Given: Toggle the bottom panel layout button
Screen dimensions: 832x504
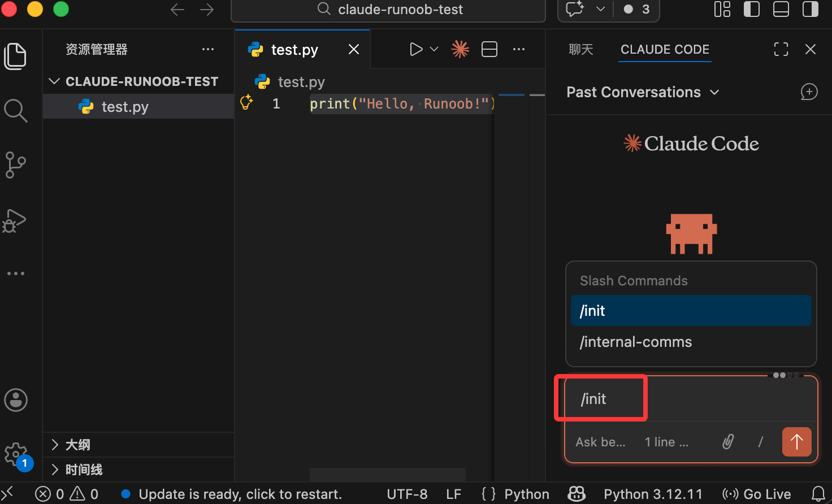Looking at the screenshot, I should click(781, 10).
